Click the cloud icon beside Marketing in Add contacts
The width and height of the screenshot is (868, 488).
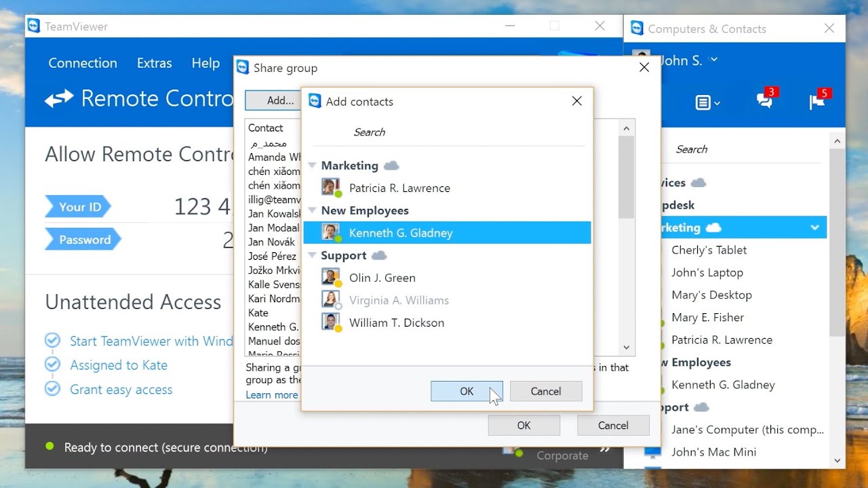[x=391, y=165]
